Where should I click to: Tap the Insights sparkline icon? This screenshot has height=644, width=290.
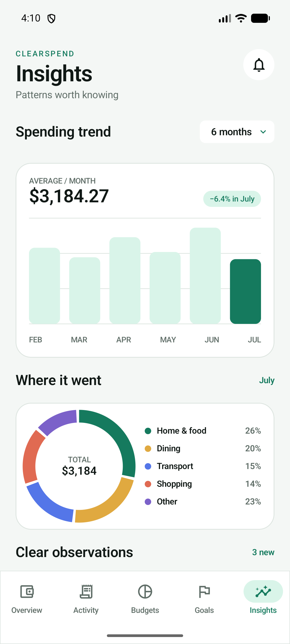click(x=263, y=591)
